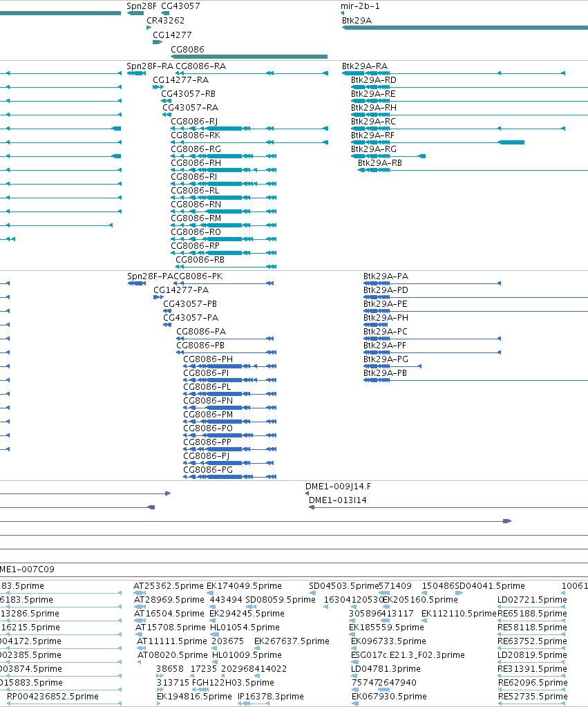This screenshot has height=707, width=588.
Task: Click transcript CG8086-RI label
Action: (x=194, y=177)
